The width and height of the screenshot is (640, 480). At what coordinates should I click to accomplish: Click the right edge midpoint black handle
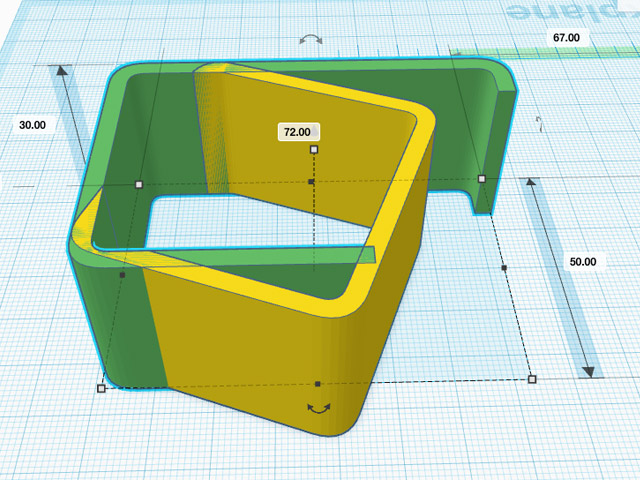tap(504, 268)
